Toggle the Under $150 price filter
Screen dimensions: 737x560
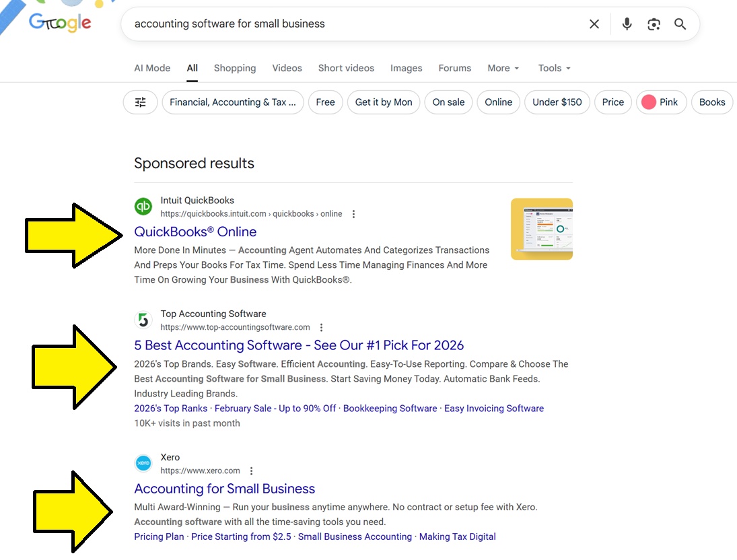[557, 102]
